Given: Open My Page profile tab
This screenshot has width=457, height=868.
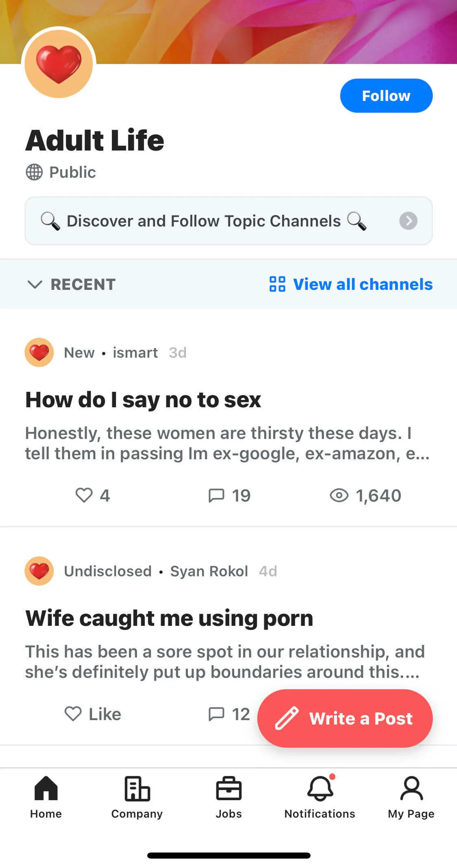Looking at the screenshot, I should (411, 798).
